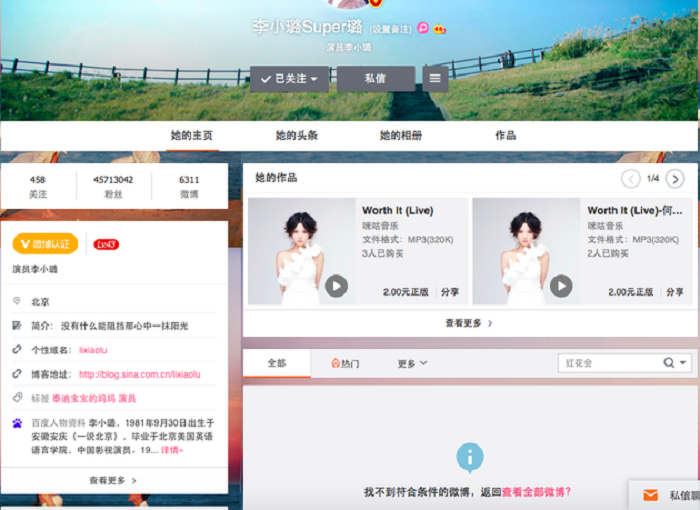Go to next page of works
700x510 pixels.
coord(675,179)
